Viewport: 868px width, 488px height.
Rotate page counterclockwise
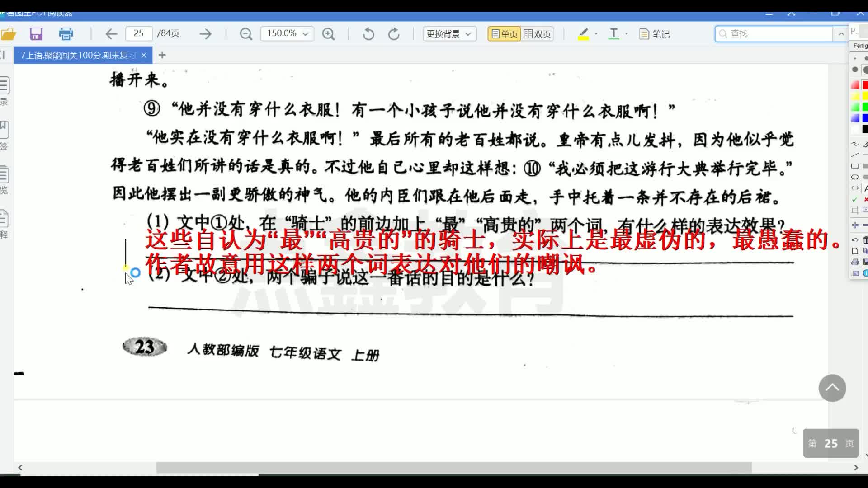pyautogui.click(x=368, y=34)
